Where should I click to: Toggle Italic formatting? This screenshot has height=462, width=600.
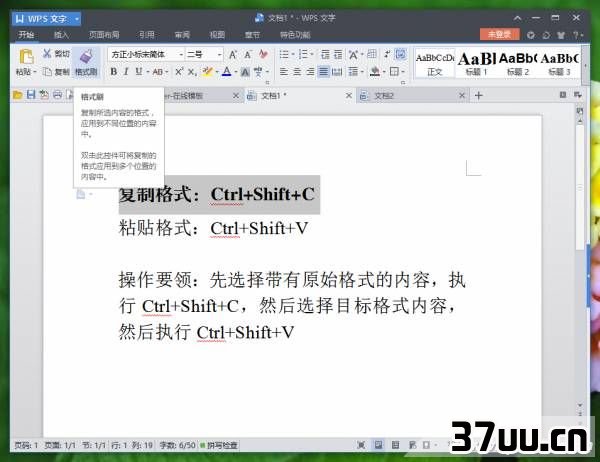126,72
